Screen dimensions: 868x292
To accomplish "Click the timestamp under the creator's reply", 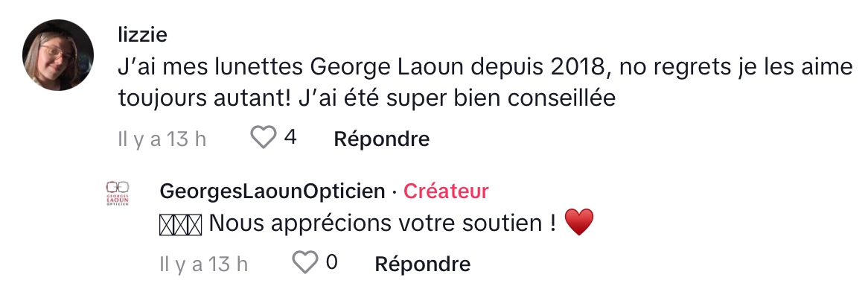I will 203,264.
